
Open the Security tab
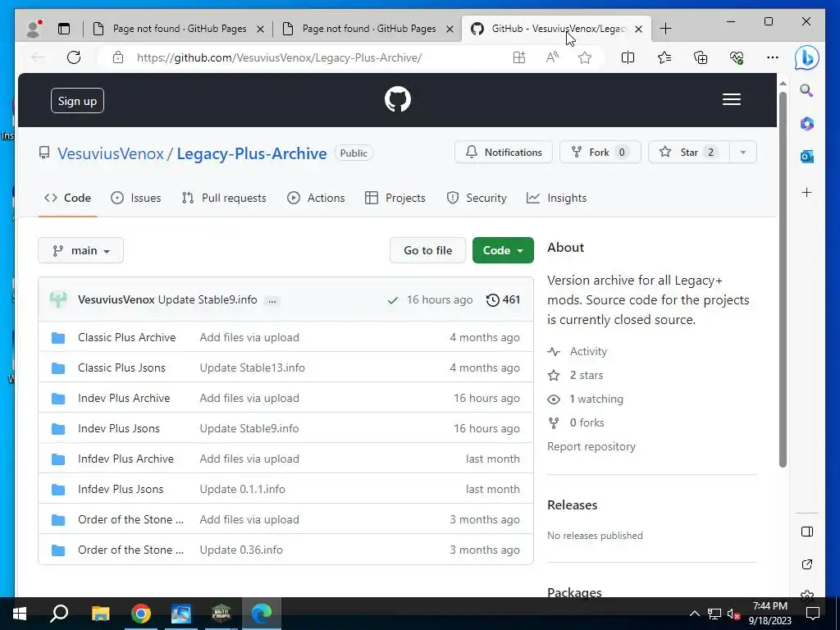477,199
